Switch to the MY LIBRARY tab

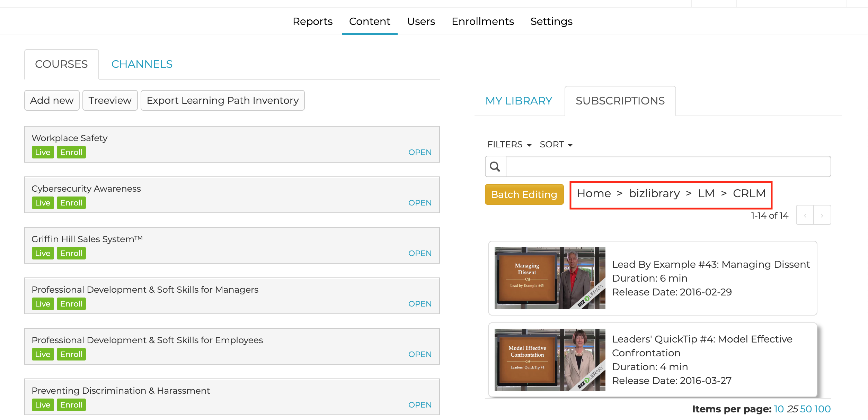click(519, 101)
